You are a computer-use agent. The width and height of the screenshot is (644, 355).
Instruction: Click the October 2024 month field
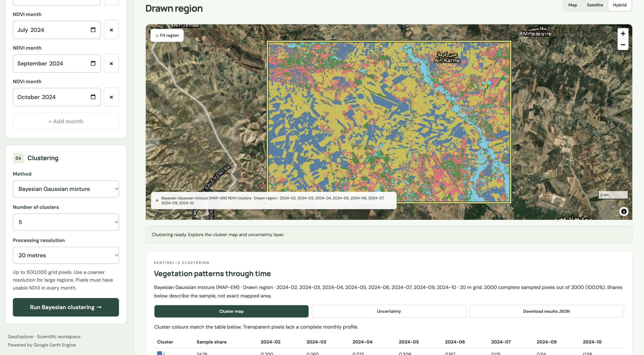click(x=57, y=97)
